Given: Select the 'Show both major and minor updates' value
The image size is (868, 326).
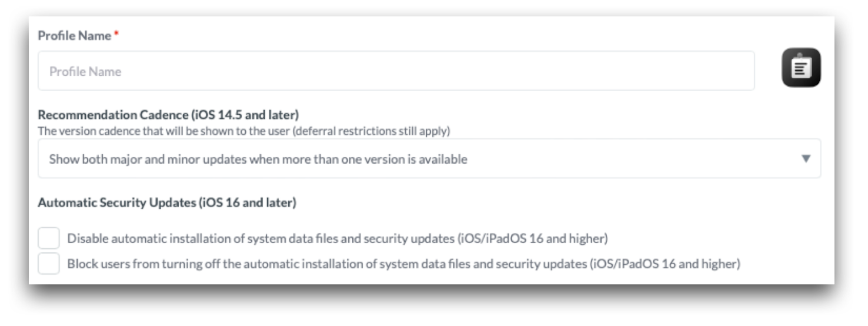Looking at the screenshot, I should click(x=258, y=159).
